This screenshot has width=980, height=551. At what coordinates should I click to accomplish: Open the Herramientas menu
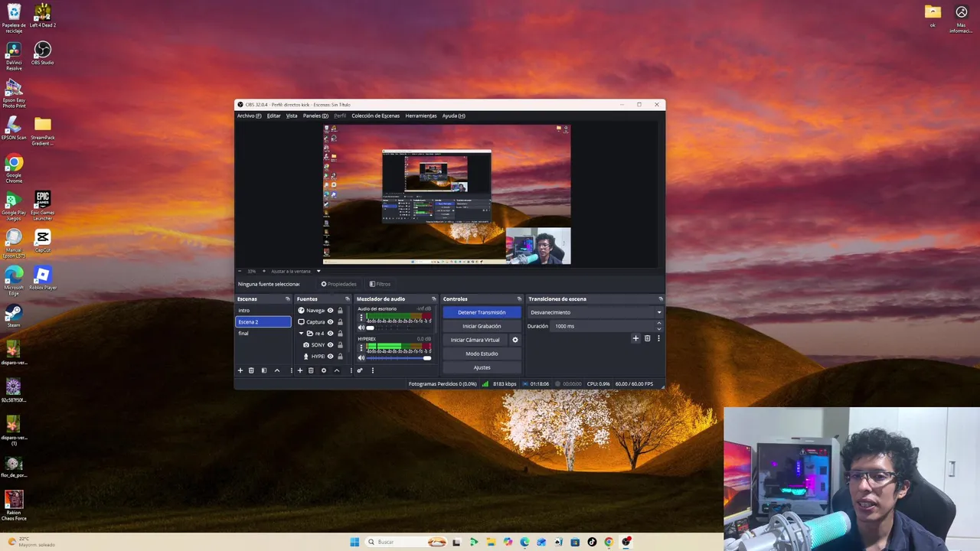[421, 116]
